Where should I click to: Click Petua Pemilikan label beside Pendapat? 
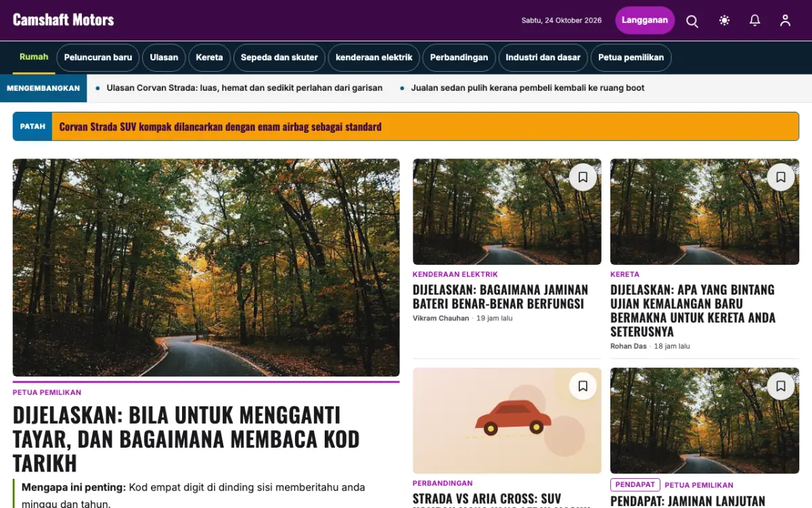(x=699, y=485)
